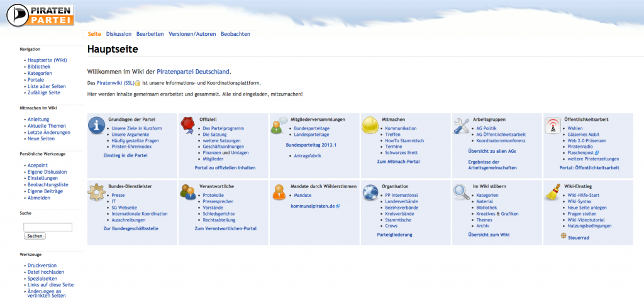Open the Bearbeiten tab
Image resolution: width=644 pixels, height=302 pixels.
point(150,33)
